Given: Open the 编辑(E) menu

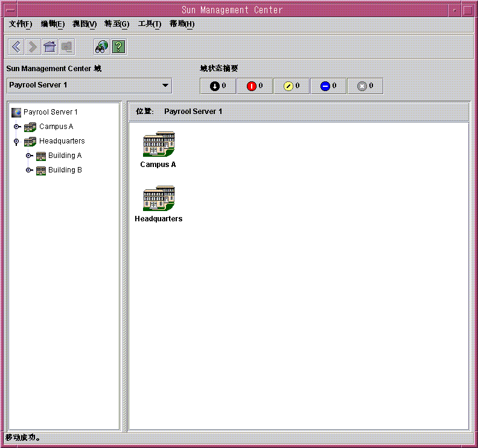Looking at the screenshot, I should (53, 24).
